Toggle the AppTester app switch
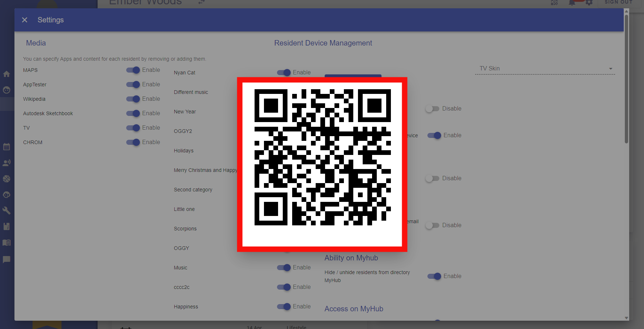644x329 pixels. [x=133, y=85]
